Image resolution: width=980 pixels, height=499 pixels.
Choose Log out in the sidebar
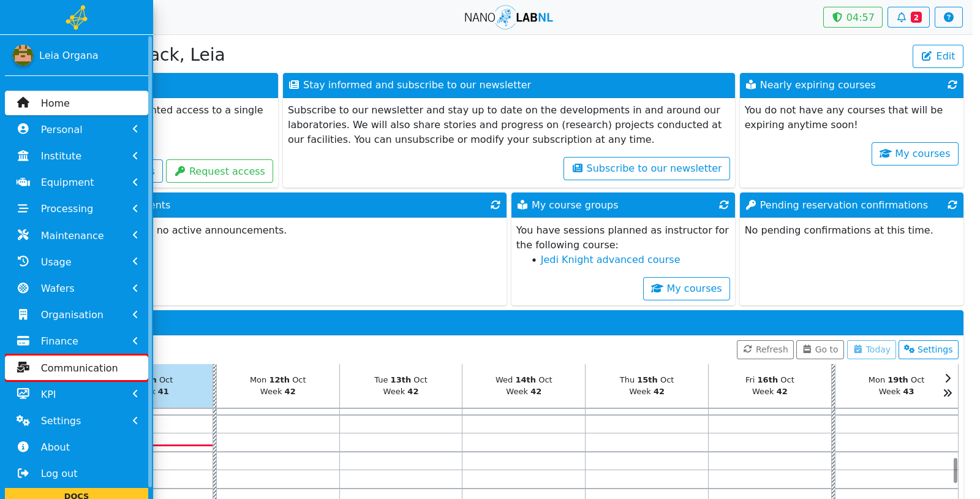point(77,473)
